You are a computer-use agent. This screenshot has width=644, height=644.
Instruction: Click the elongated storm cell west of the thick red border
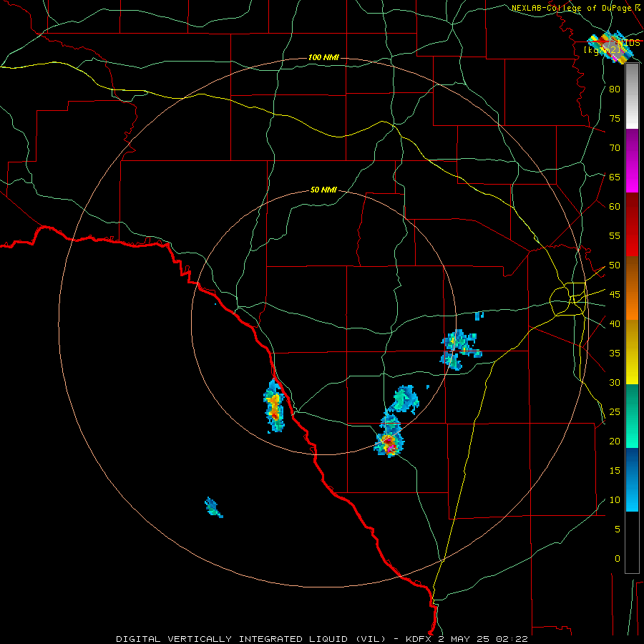point(274,406)
